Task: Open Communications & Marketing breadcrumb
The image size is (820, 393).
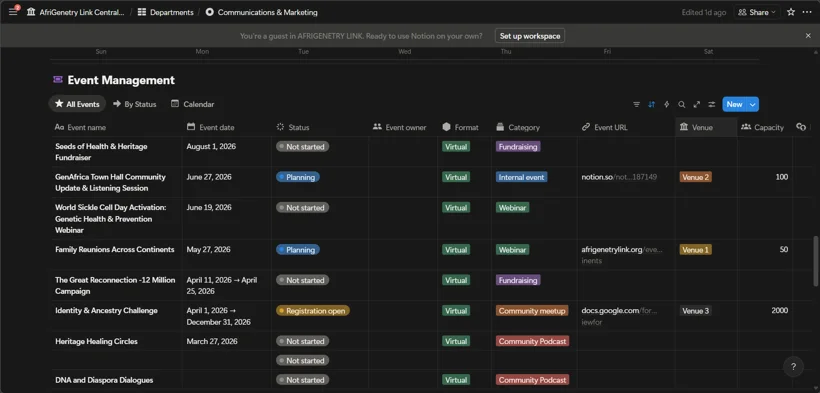Action: (x=261, y=12)
